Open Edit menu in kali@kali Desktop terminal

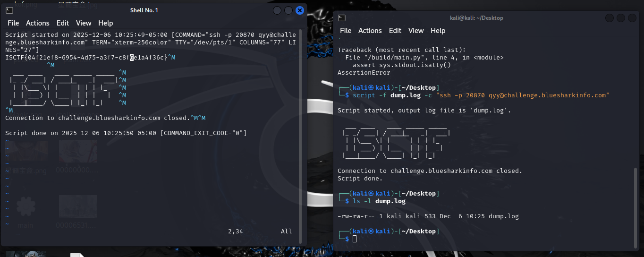(395, 31)
